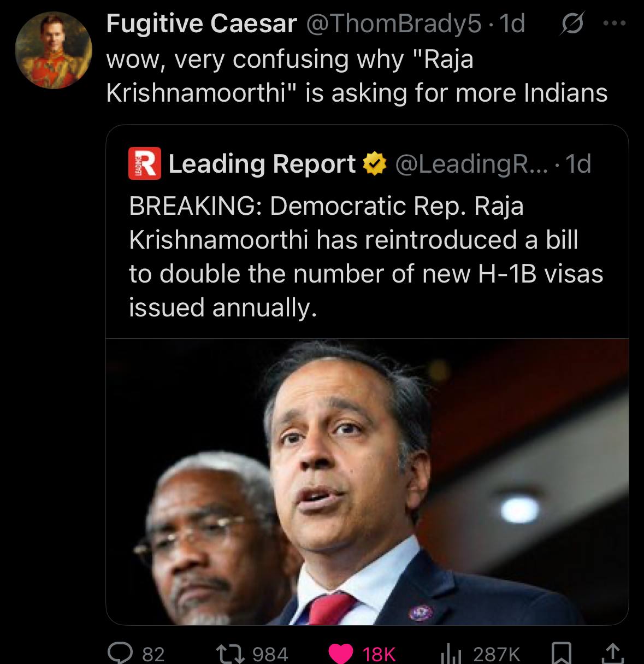Unlike the post via the pink heart

click(342, 653)
